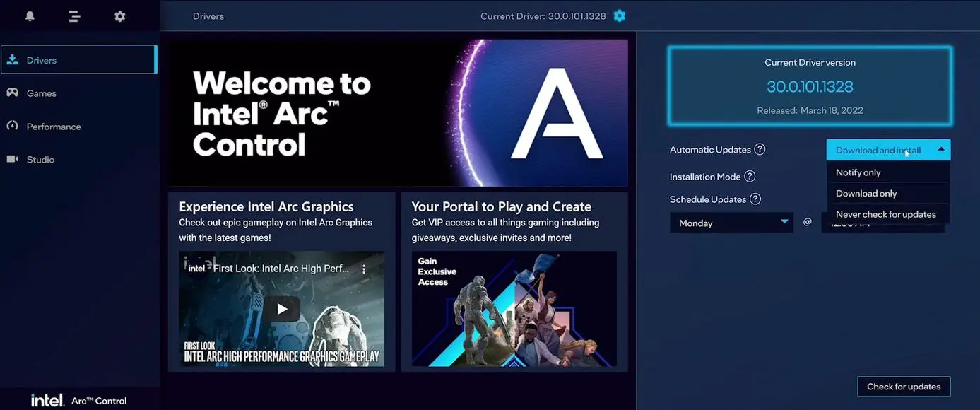980x410 pixels.
Task: Open the settings gear in the sidebar header
Action: pos(120,16)
